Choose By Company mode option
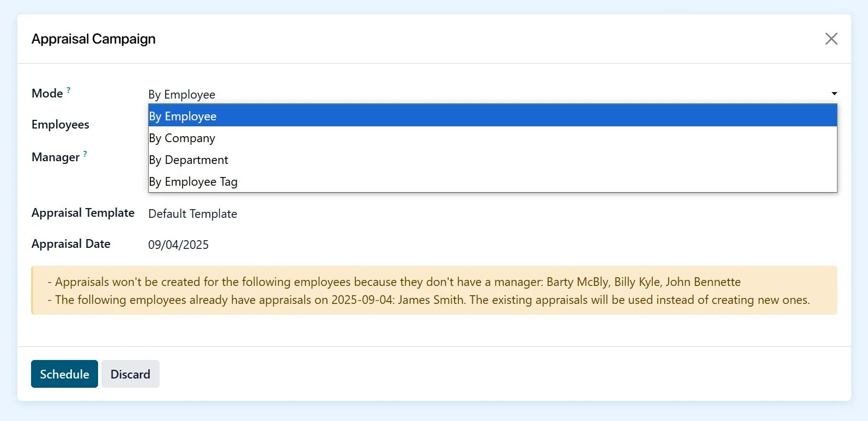 [493, 138]
